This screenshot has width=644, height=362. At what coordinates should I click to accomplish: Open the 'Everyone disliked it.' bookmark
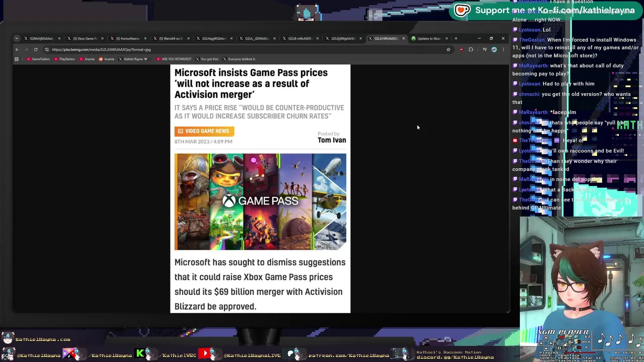pyautogui.click(x=239, y=59)
